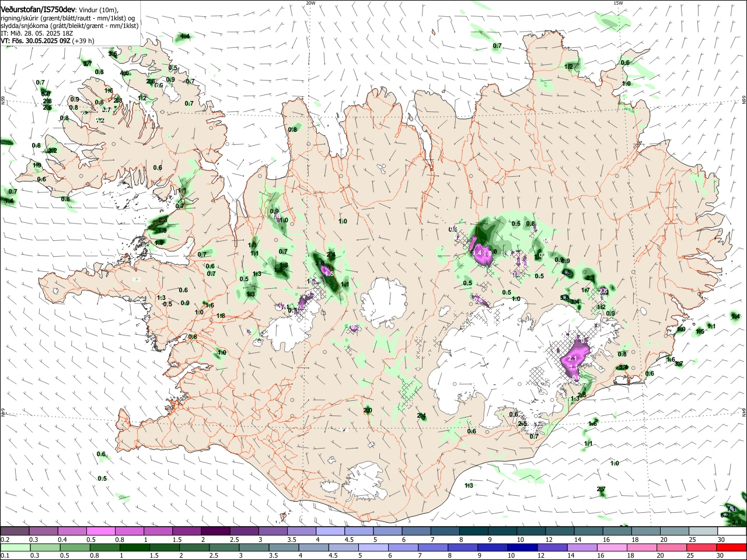Click the '2.7' precipitation value off the south coast
The width and height of the screenshot is (747, 560).
[x=601, y=489]
